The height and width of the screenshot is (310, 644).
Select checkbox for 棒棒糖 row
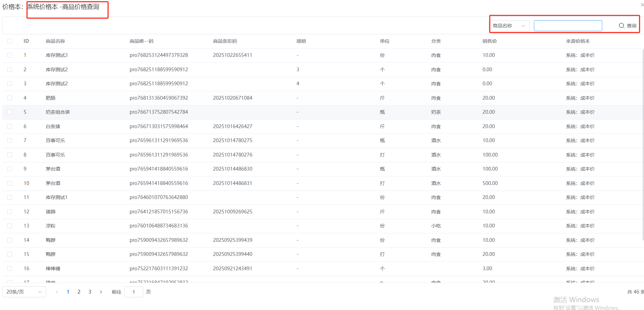tap(10, 269)
